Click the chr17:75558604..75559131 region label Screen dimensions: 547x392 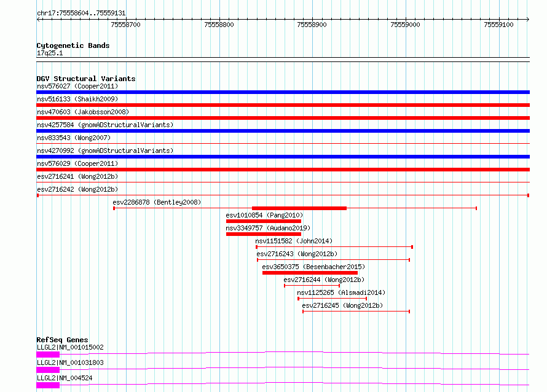(81, 14)
